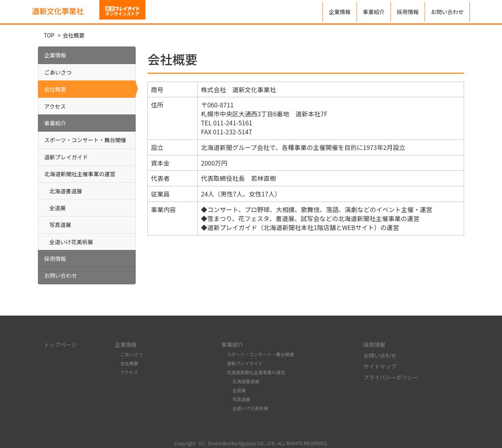Open footer 北海道書道展 link
502x448 pixels.
[246, 381]
